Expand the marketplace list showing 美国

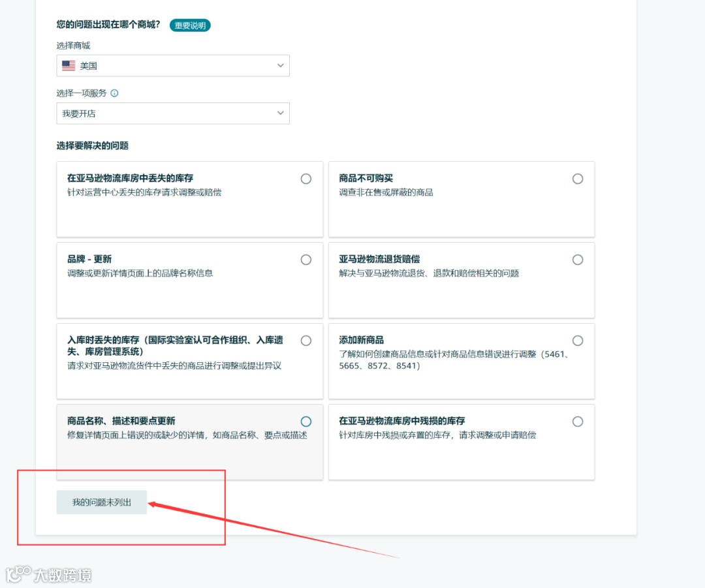tap(173, 65)
